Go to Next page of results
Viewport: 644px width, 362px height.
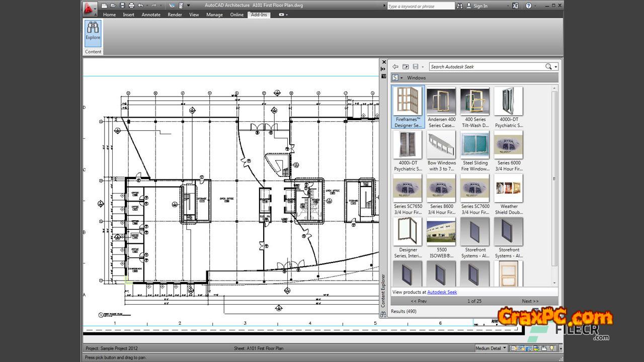(530, 301)
